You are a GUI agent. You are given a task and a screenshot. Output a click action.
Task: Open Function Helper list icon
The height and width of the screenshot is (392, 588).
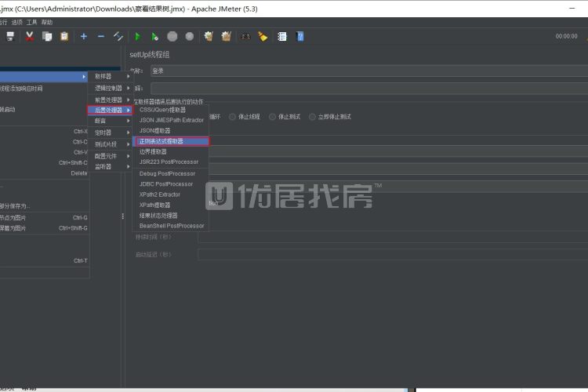(x=282, y=36)
